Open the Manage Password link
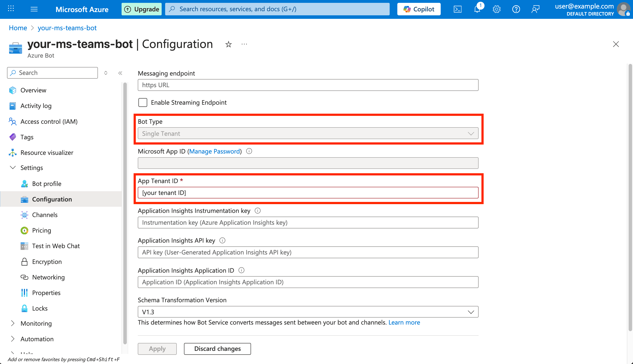This screenshot has width=633, height=364. 214,151
